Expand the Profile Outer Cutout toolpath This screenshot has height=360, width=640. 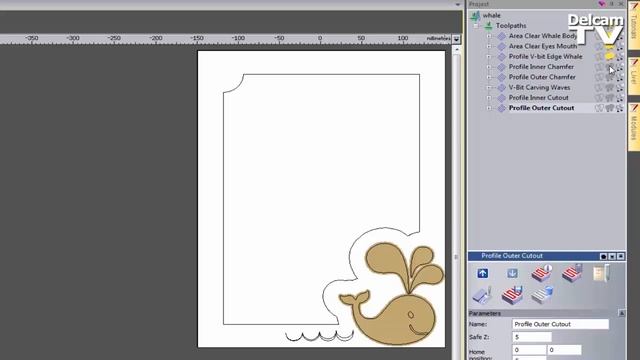click(489, 108)
